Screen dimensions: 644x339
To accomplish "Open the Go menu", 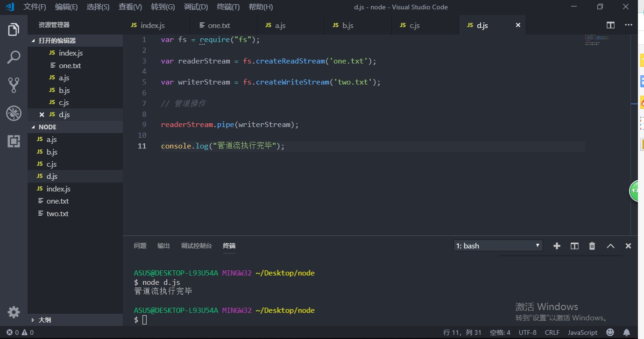I will click(163, 7).
